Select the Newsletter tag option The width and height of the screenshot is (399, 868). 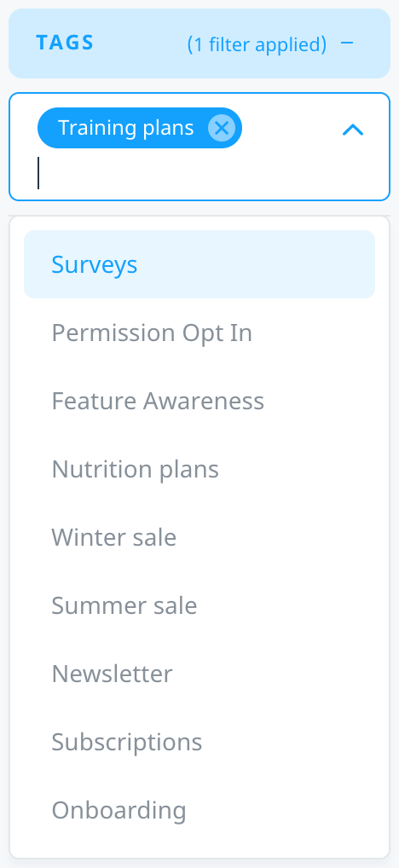199,673
